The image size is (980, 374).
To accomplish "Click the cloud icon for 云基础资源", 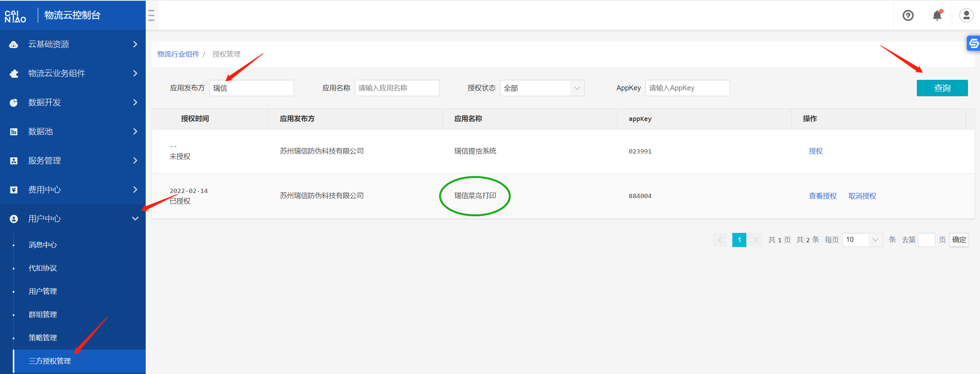I will tap(14, 45).
